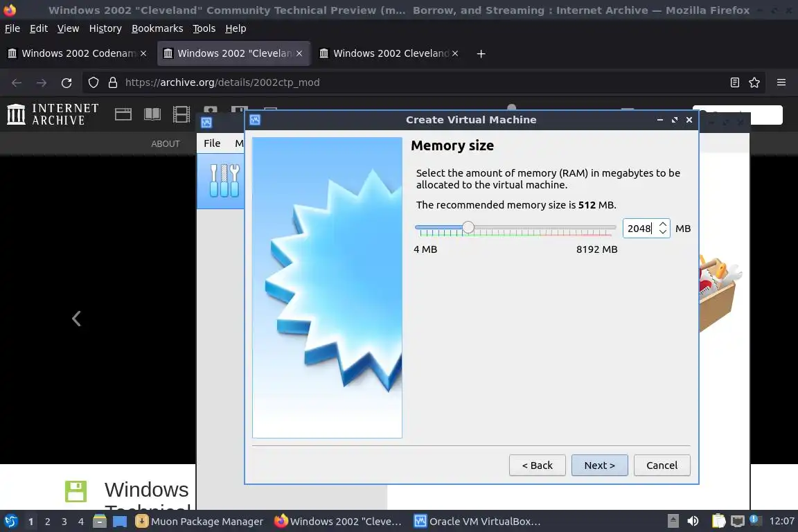
Task: Switch to the Firefox Windows 2002 taskbar item
Action: coord(339,522)
